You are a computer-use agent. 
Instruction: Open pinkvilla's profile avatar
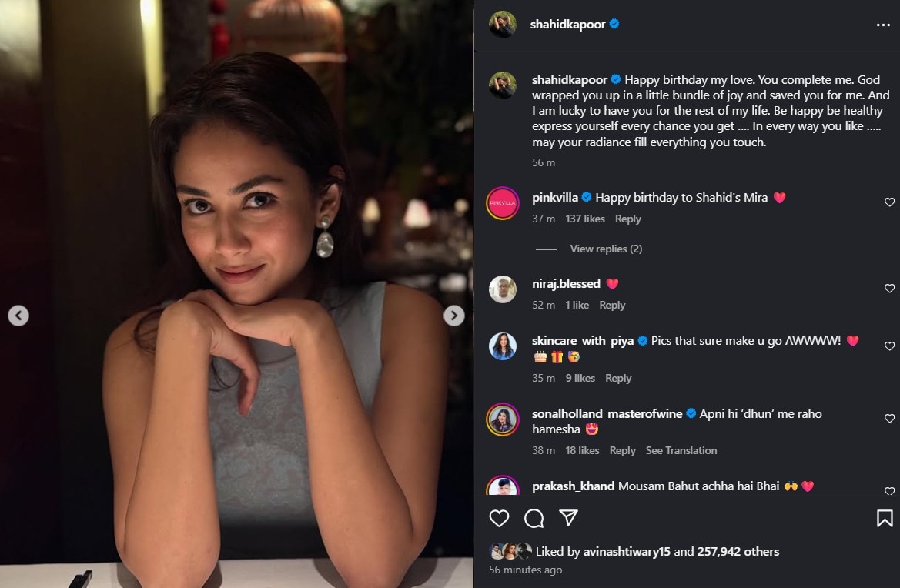click(x=502, y=203)
